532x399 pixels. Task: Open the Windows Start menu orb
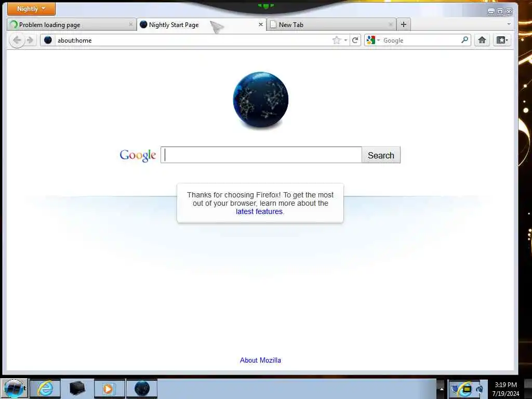[14, 389]
